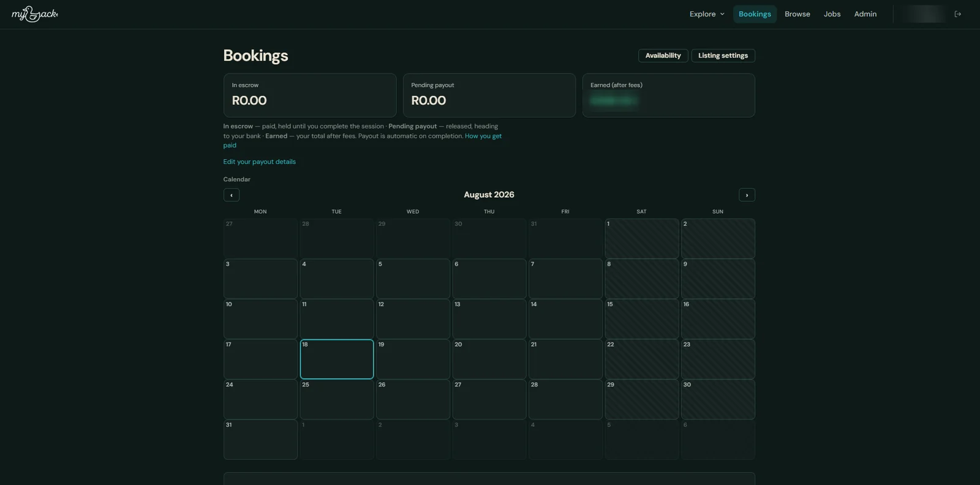Click the Pending payout card

(489, 96)
